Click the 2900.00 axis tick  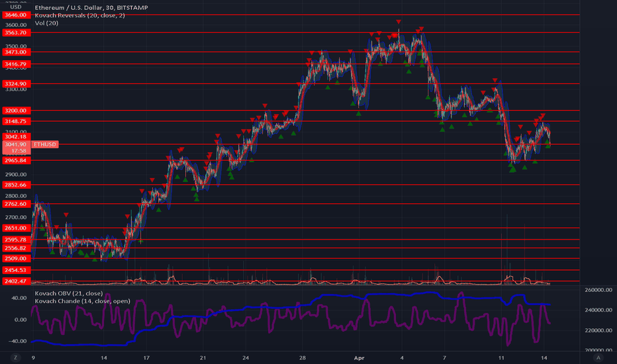pos(16,174)
